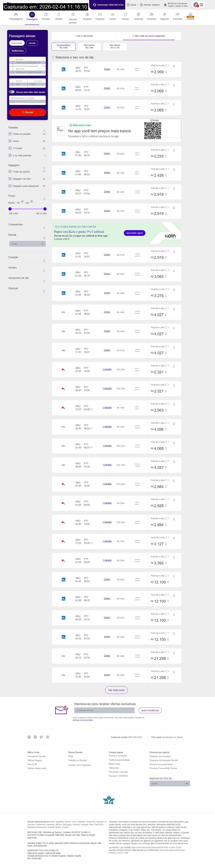The image size is (215, 868).
Task: Switch to Ida e volta juntas tab
Action: [x=84, y=36]
